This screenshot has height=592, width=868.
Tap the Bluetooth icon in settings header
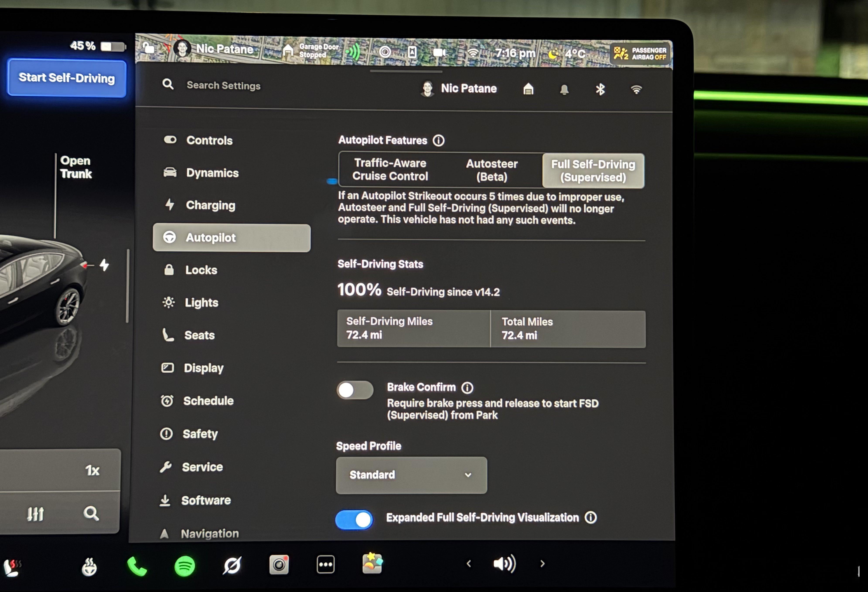600,89
